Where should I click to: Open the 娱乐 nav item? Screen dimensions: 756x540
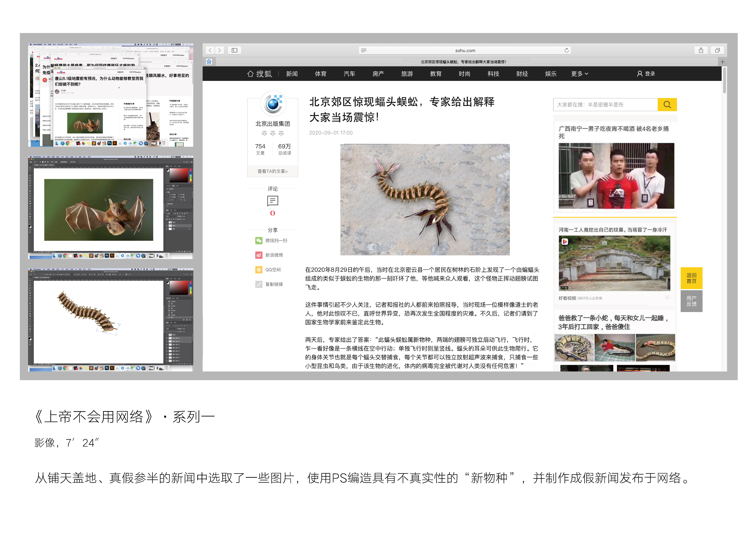click(x=551, y=74)
